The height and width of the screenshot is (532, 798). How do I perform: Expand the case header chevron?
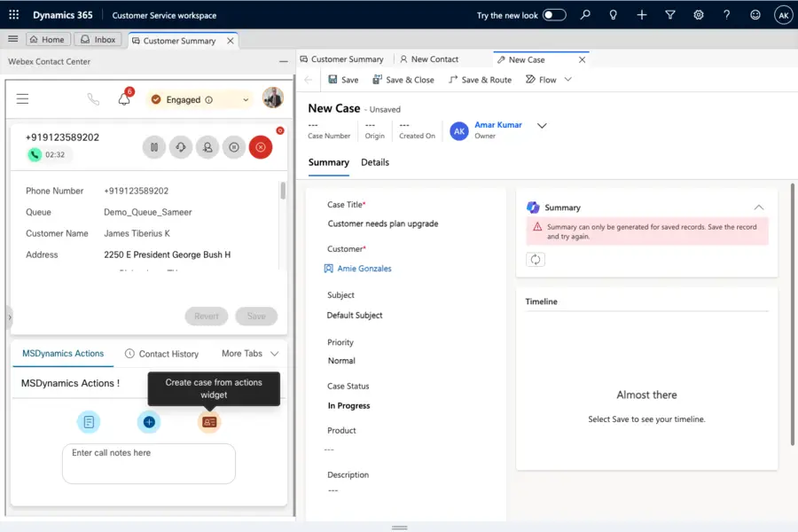tap(542, 126)
